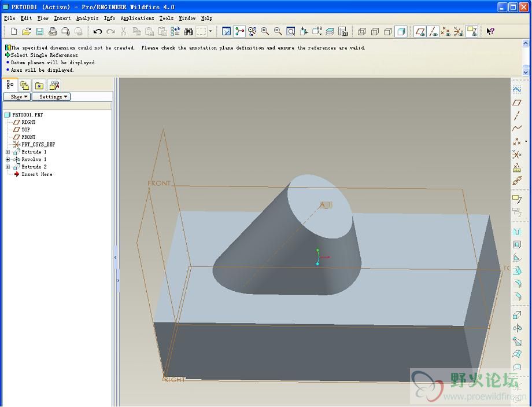Toggle orient mode on or off
532x407 pixels.
[252, 32]
